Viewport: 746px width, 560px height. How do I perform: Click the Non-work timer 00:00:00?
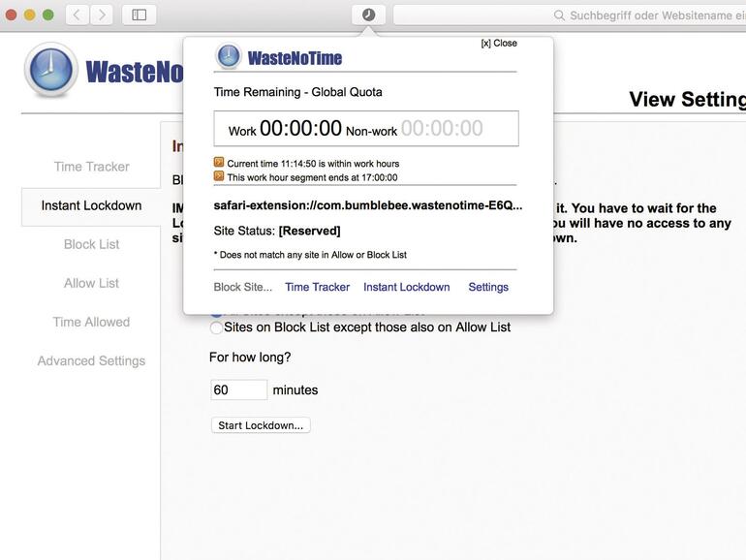point(442,128)
